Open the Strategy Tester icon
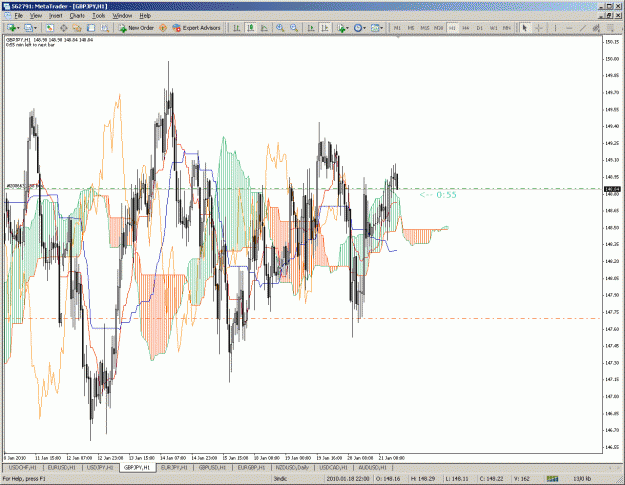Viewport: 625px width, 485px height. pyautogui.click(x=104, y=28)
